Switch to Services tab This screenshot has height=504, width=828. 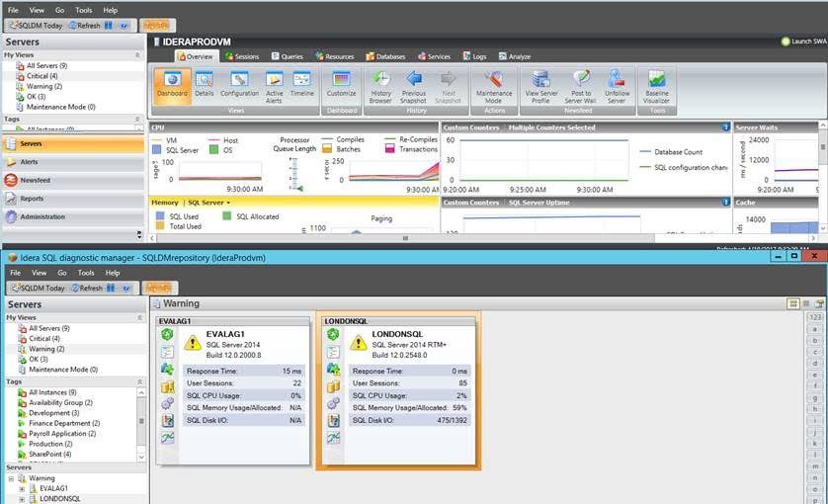[434, 56]
